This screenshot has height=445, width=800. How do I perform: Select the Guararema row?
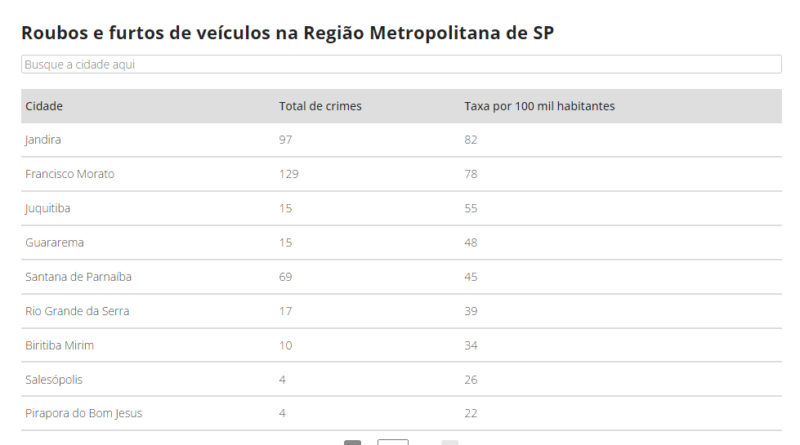click(x=401, y=242)
